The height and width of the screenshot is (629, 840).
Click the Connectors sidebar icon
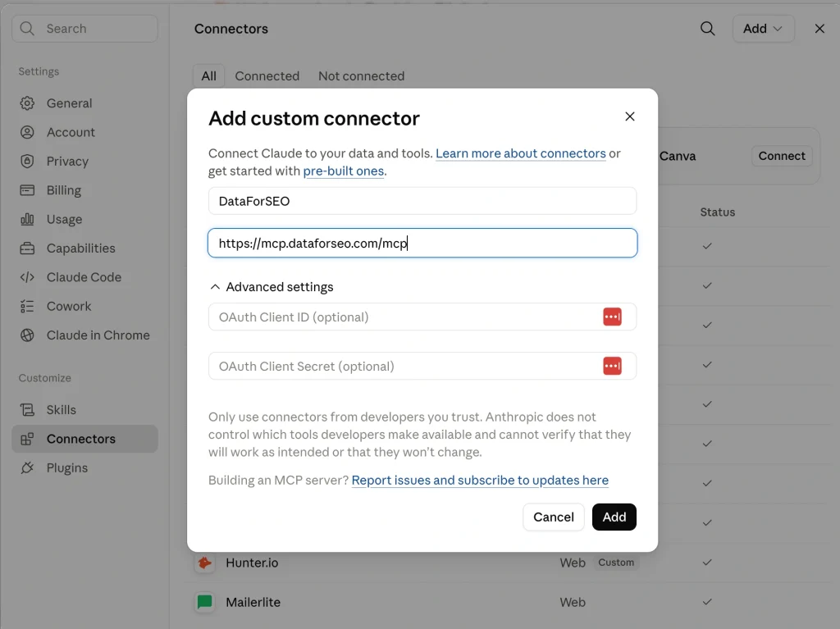pyautogui.click(x=27, y=438)
